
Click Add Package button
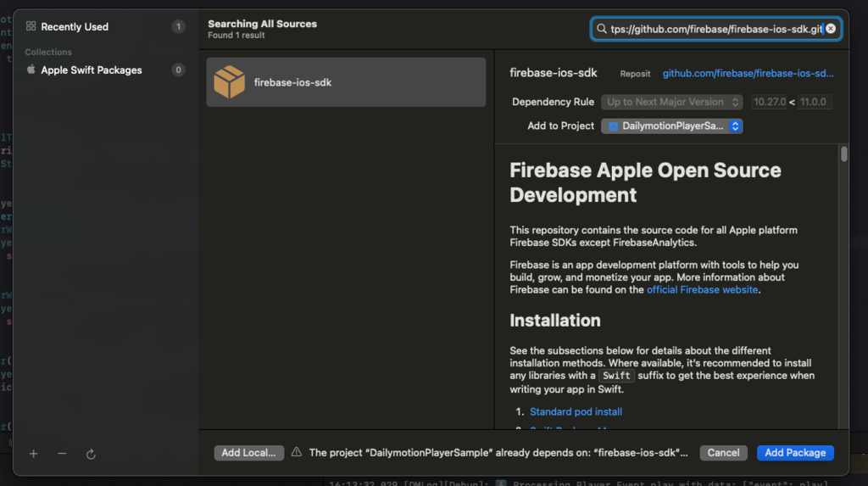click(x=795, y=453)
